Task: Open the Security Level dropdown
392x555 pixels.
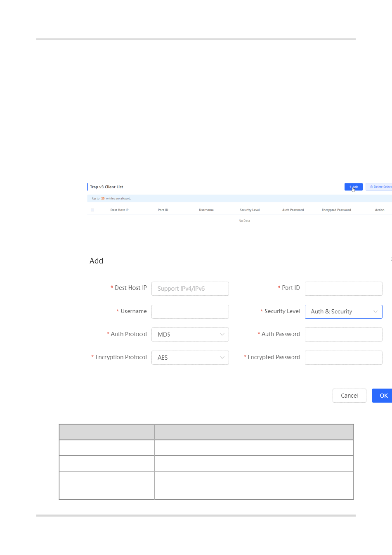Action: tap(343, 312)
